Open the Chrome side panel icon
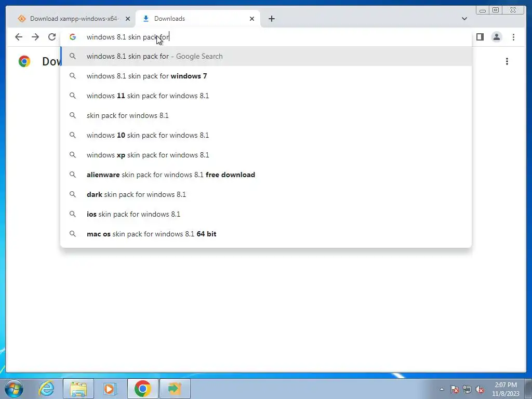The image size is (532, 399). click(480, 37)
